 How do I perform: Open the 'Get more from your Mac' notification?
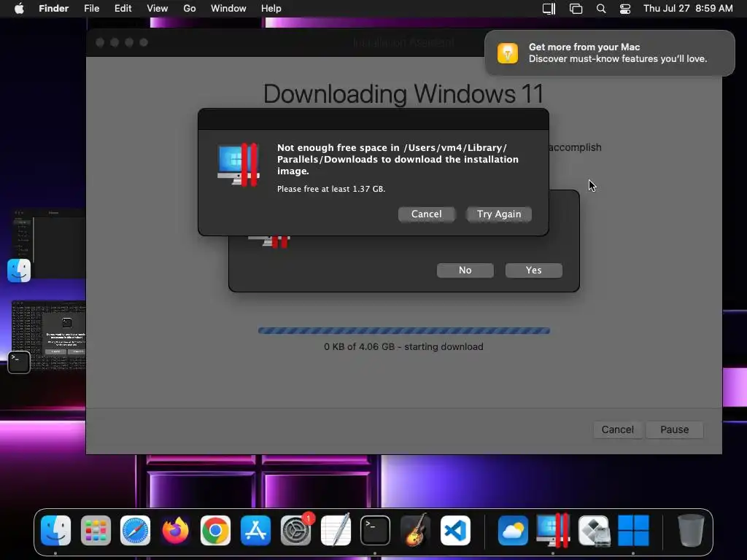[x=610, y=52]
